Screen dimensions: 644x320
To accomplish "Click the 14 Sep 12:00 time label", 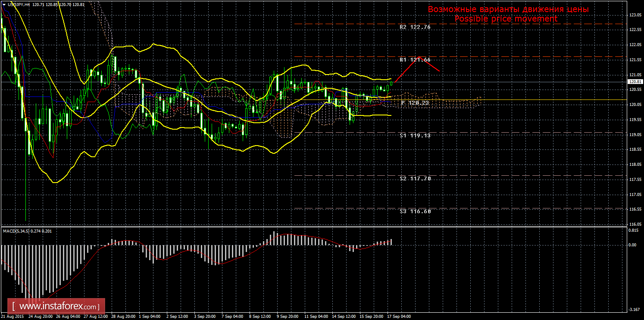I will click(x=344, y=317).
